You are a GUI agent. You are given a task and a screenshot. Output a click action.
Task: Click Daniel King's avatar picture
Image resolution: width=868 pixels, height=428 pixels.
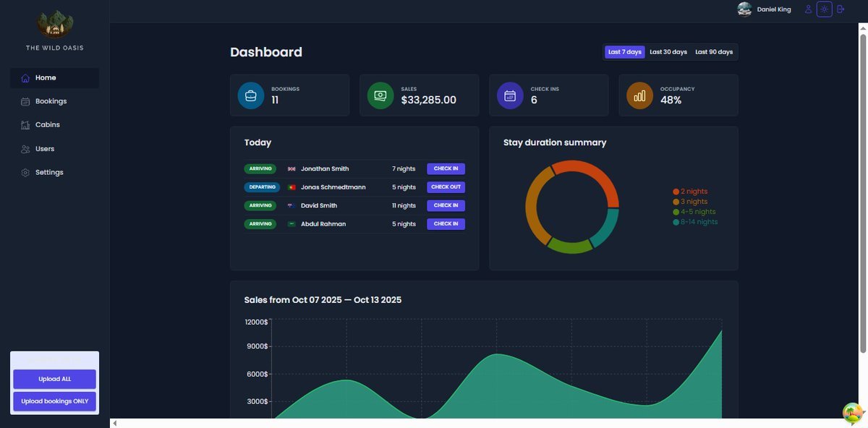coord(744,9)
